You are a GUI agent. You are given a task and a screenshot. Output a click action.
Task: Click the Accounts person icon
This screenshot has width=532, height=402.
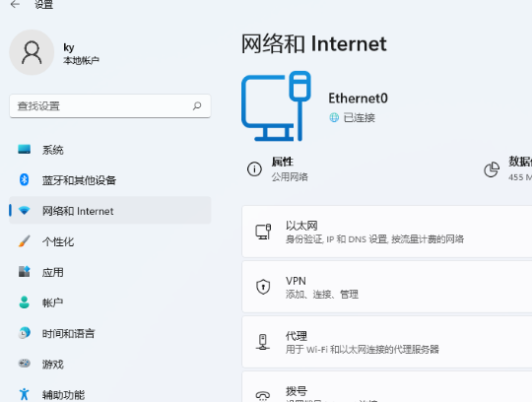pyautogui.click(x=24, y=302)
